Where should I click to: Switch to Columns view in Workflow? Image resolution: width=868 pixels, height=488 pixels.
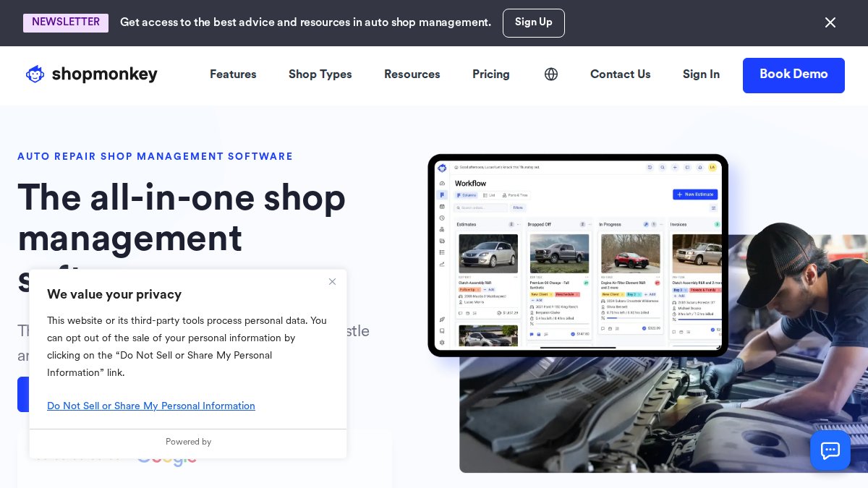[x=466, y=195]
